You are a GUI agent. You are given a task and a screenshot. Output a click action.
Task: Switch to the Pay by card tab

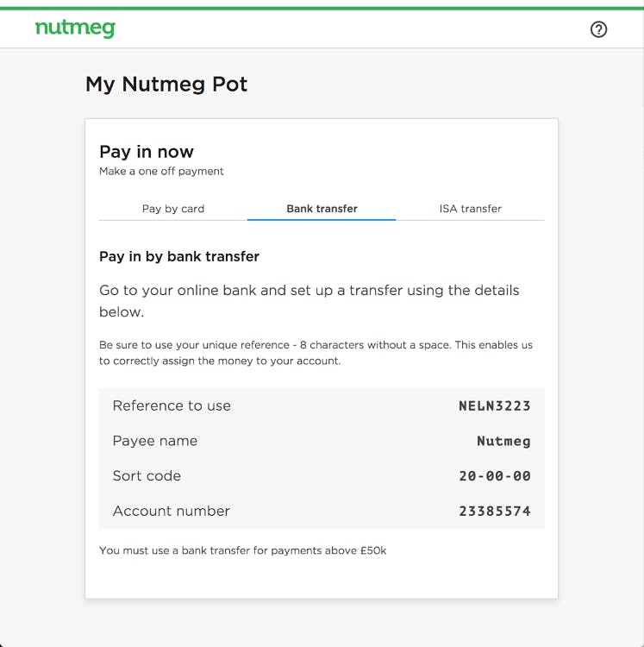[x=173, y=209]
